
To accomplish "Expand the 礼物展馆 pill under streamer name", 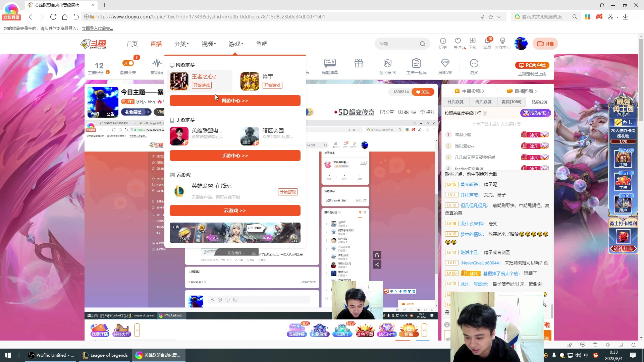I will 136,112.
